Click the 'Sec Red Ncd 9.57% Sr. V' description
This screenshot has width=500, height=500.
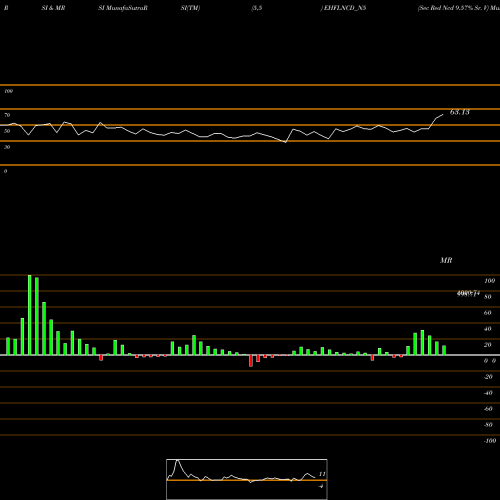coord(453,8)
